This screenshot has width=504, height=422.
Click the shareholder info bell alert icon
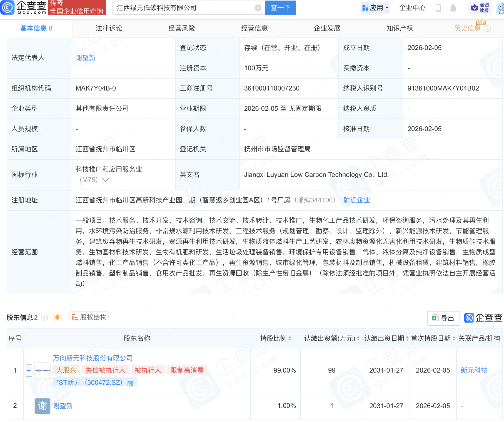(x=58, y=317)
